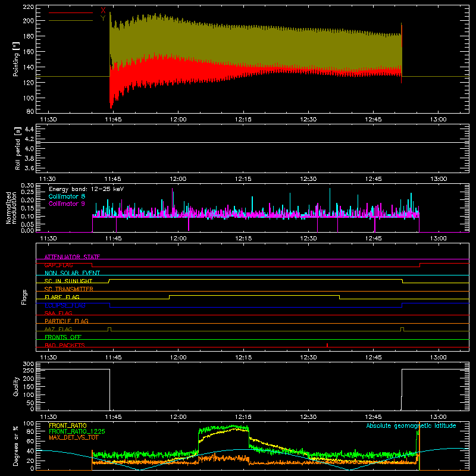Click the AAZ_FLAG label
The height and width of the screenshot is (476, 476).
(x=58, y=329)
